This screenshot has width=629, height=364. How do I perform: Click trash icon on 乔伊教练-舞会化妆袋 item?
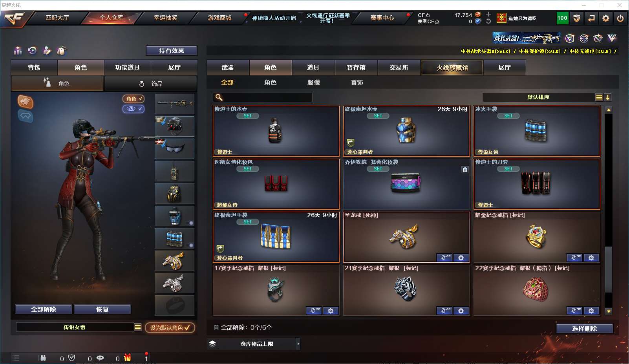465,170
